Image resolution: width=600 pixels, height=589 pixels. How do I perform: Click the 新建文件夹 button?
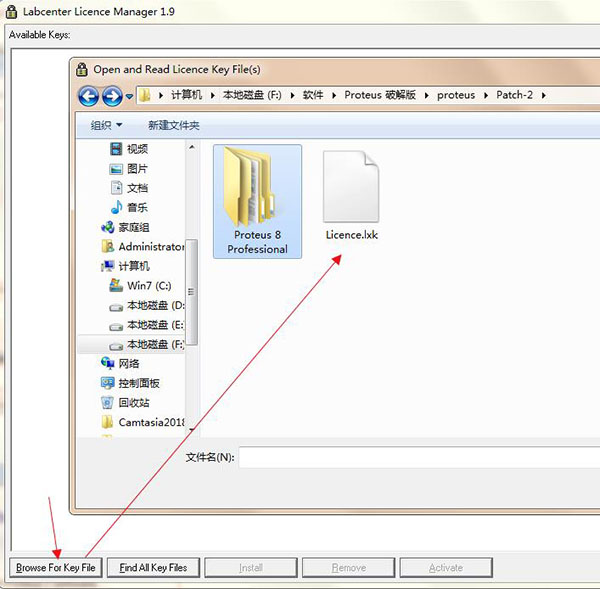(x=174, y=125)
